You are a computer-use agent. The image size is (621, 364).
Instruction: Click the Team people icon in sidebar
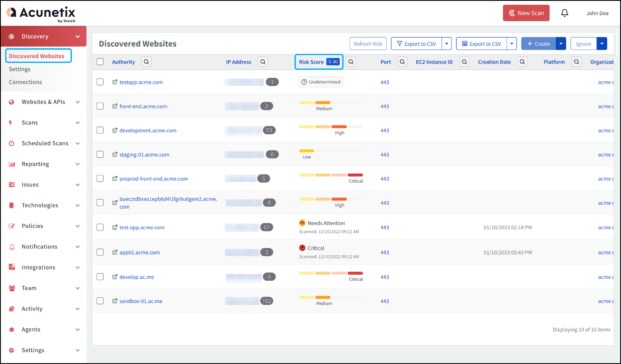pyautogui.click(x=12, y=288)
